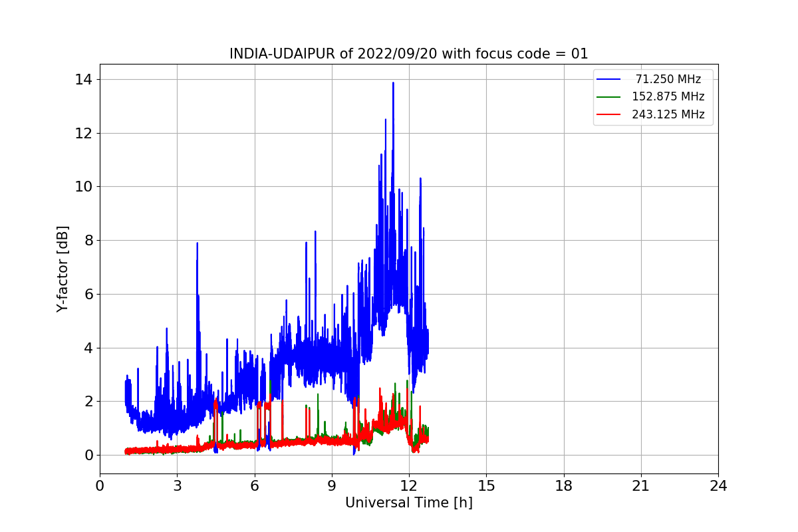Click the plot title INDIA-UDAIPUR of 2022/09/20

(x=408, y=54)
